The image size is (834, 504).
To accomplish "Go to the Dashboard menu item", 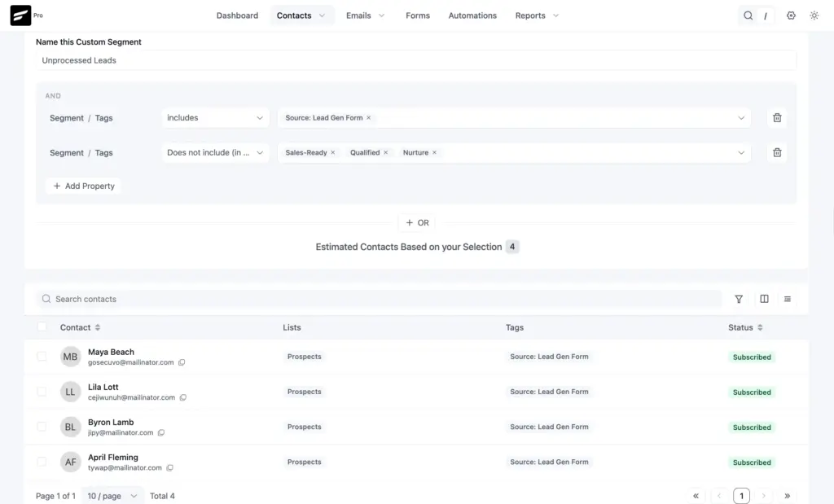I will click(x=237, y=15).
